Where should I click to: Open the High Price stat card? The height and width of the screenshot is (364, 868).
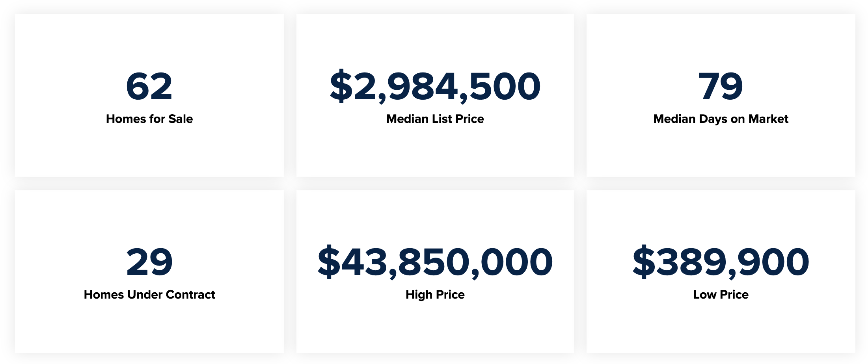coord(435,271)
